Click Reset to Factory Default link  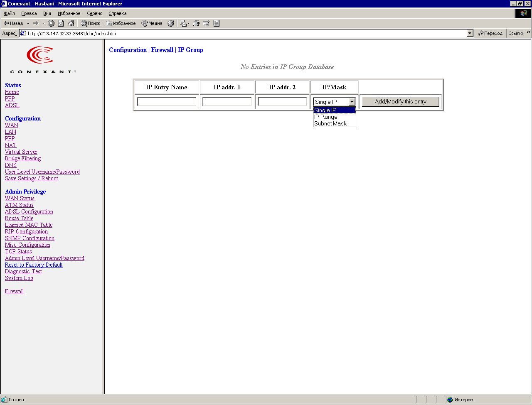(34, 265)
